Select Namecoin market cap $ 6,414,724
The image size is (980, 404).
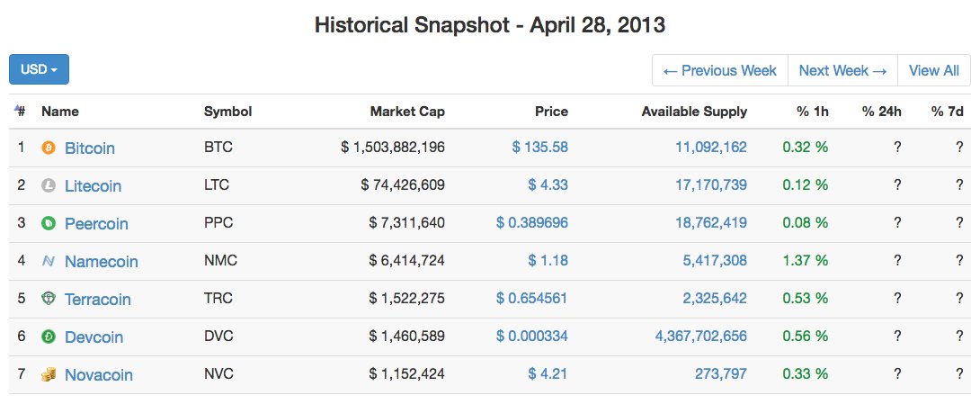point(407,260)
